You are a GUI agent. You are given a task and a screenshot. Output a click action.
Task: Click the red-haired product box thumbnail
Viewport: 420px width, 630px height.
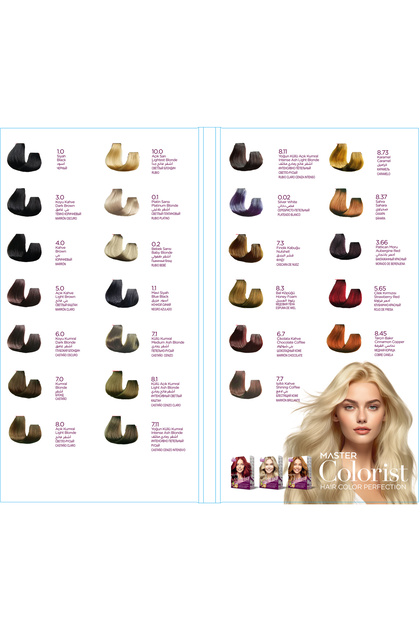242,472
